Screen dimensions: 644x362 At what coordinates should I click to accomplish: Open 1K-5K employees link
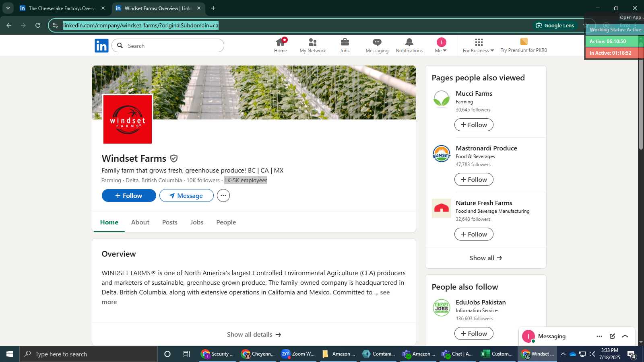point(246,180)
